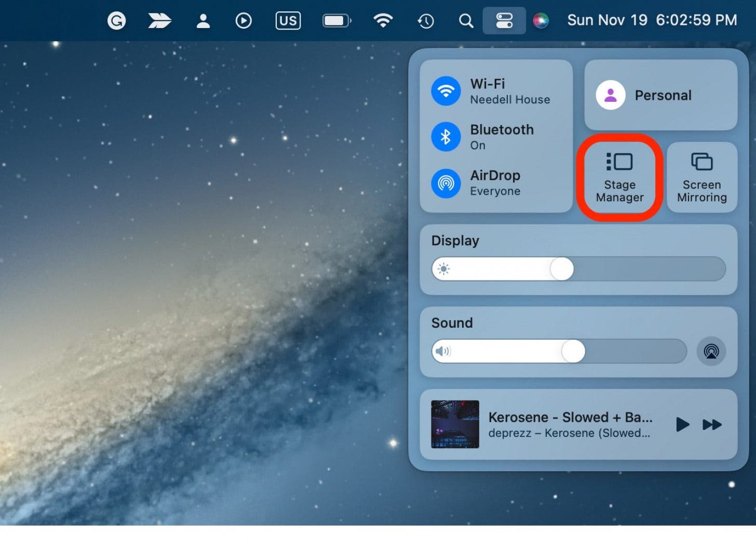Enable Stage Manager
Viewport: 756px width, 549px height.
pyautogui.click(x=619, y=178)
